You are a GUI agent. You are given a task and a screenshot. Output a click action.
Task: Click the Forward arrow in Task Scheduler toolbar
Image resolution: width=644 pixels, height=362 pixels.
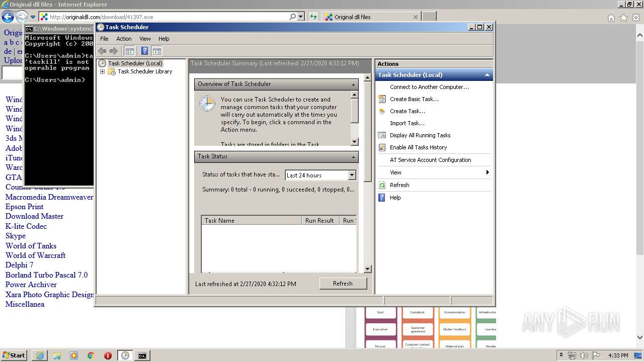114,51
